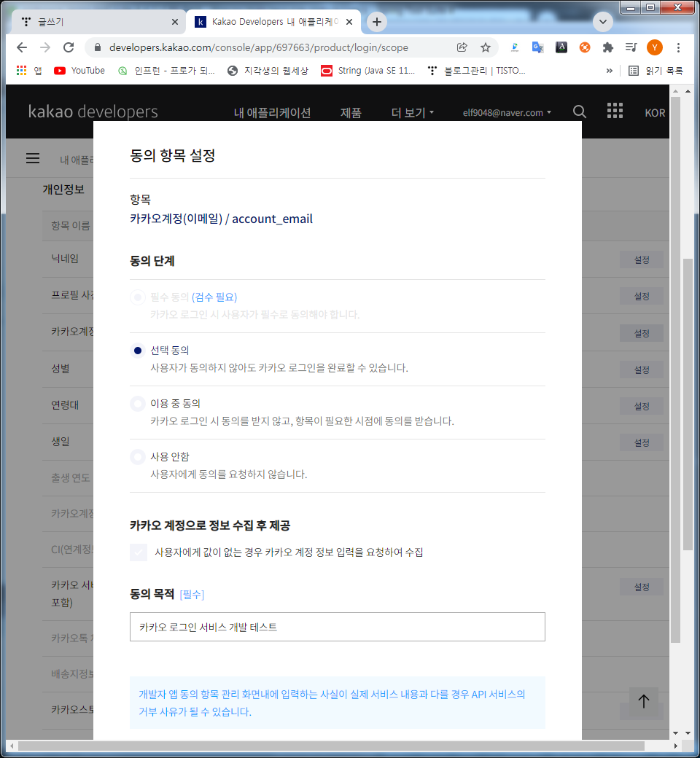Click the 동의 항목 설정 dialog title

[172, 156]
